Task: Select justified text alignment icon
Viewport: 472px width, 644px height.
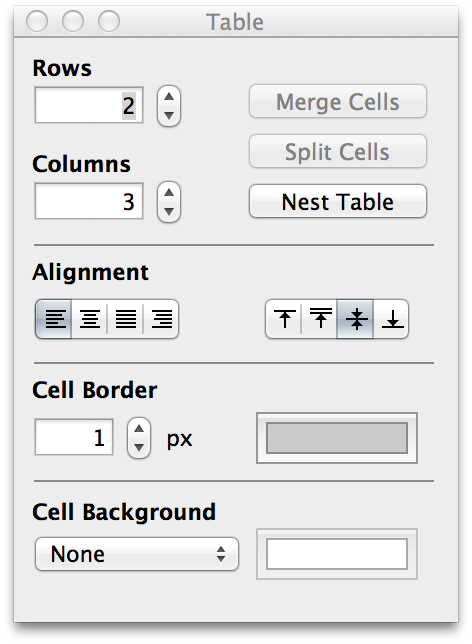Action: pos(125,319)
